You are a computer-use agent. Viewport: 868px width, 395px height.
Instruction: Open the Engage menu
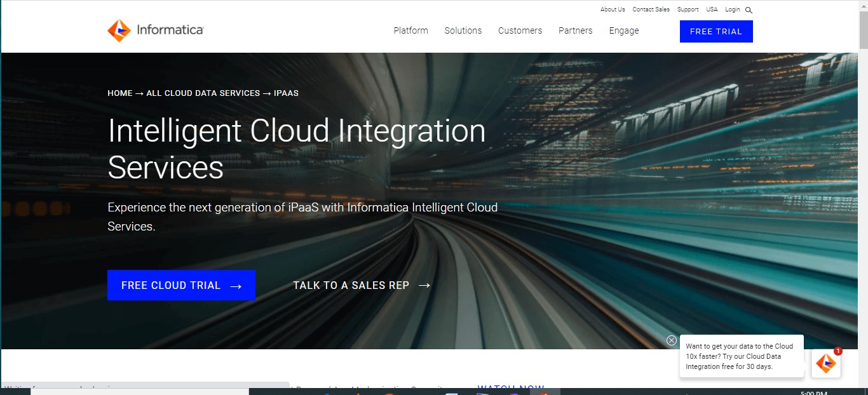coord(624,30)
